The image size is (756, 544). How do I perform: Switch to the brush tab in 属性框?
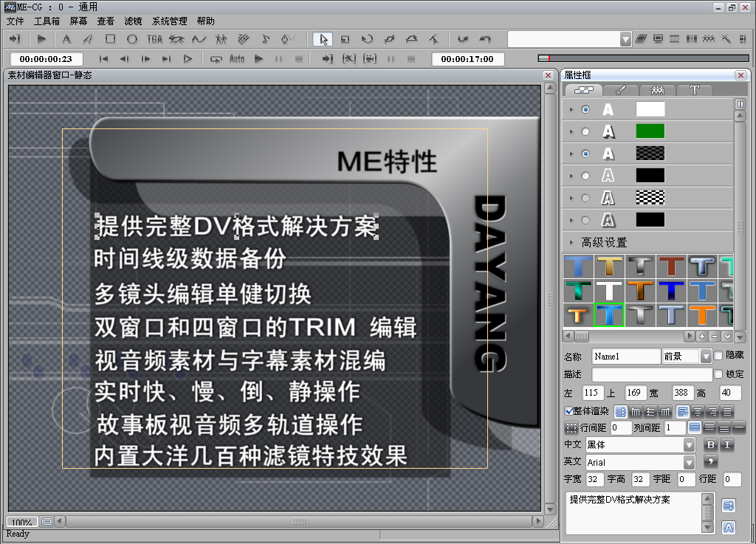coord(620,90)
